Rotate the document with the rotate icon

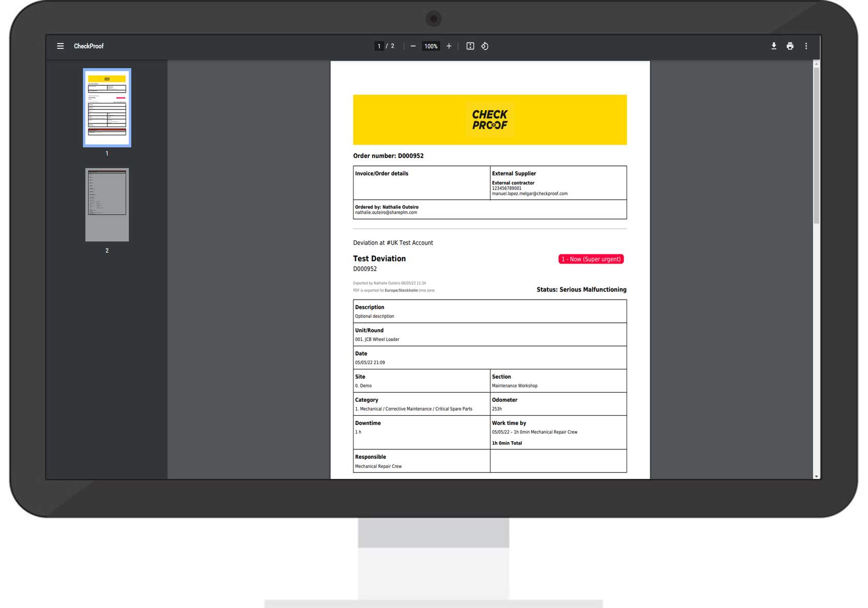tap(485, 46)
